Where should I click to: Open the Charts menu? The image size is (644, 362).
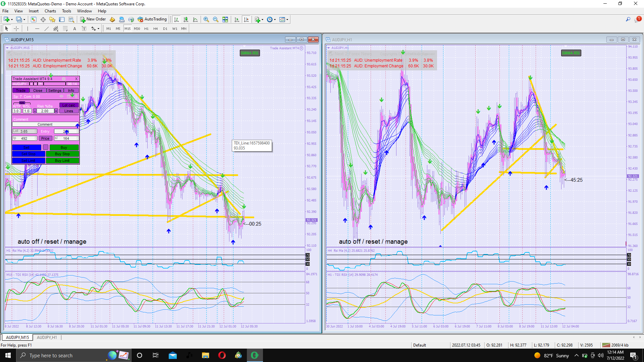coord(50,11)
